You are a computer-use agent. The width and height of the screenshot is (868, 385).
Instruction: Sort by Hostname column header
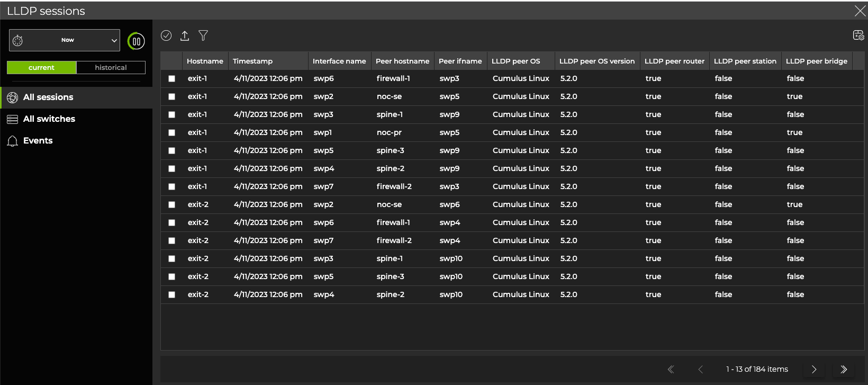tap(205, 61)
